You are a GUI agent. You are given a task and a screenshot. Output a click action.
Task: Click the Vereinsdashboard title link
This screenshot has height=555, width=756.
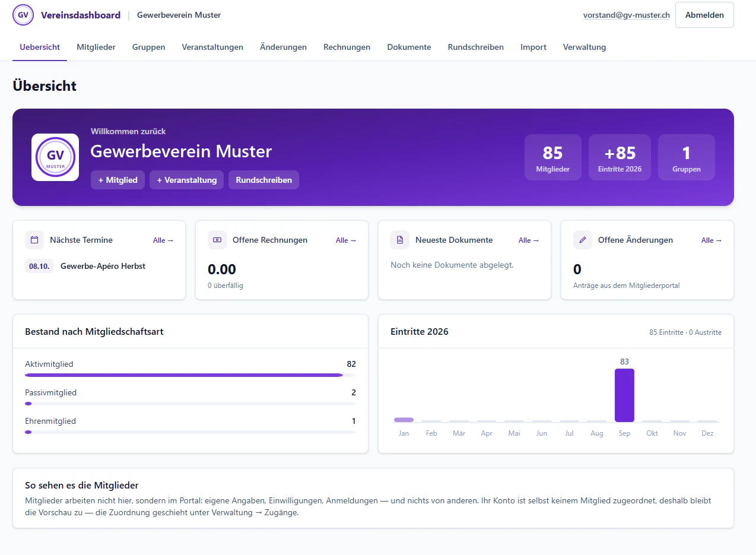tap(81, 15)
